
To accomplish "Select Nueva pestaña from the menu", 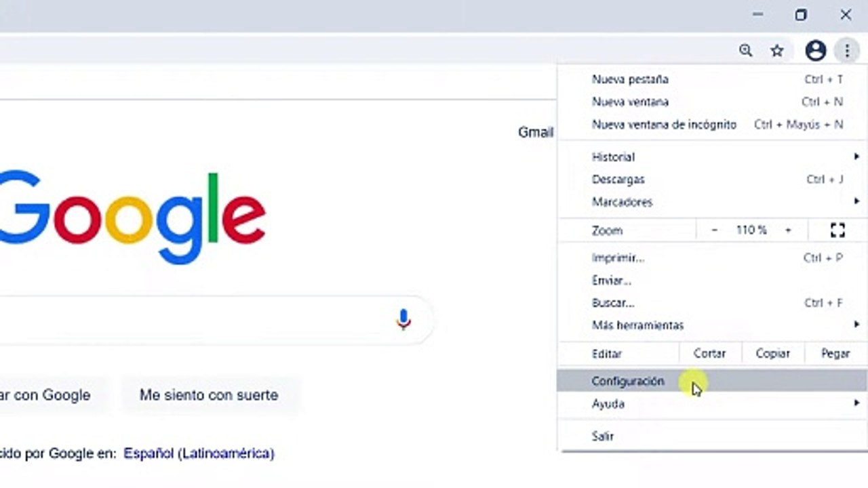I will (712, 79).
